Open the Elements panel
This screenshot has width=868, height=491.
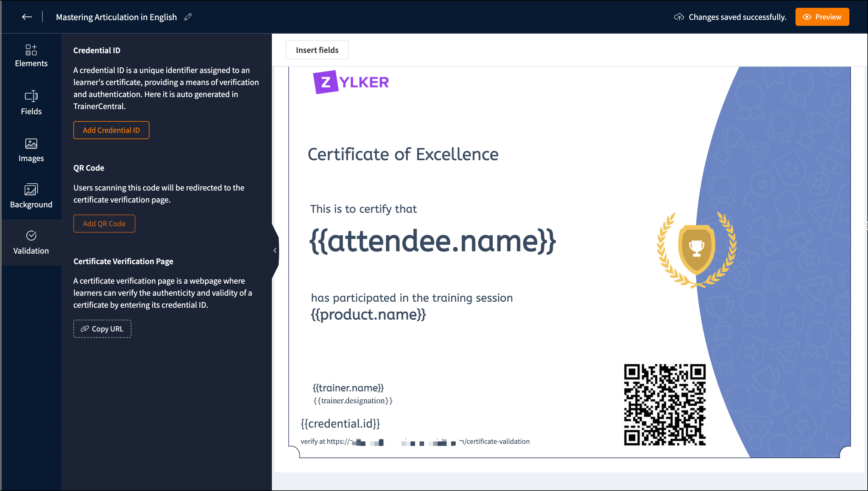coord(31,56)
